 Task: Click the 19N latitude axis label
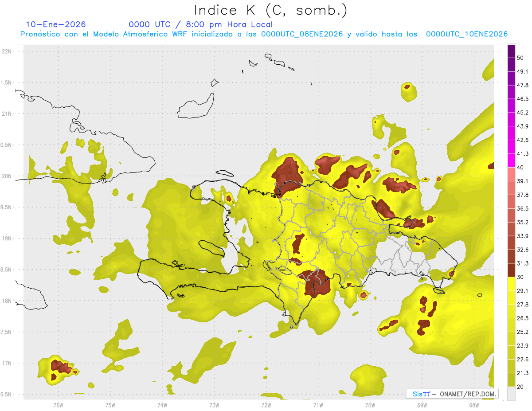pyautogui.click(x=8, y=239)
